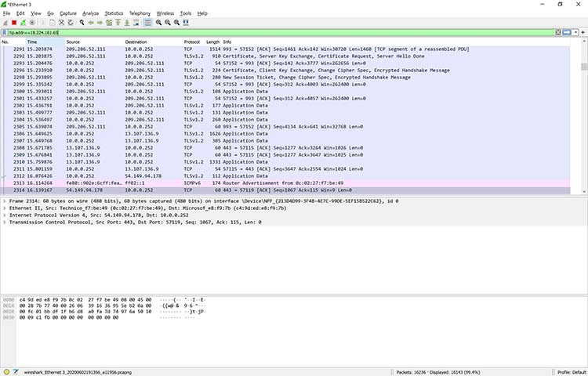Open the Analyze menu
The height and width of the screenshot is (376, 588).
point(90,13)
